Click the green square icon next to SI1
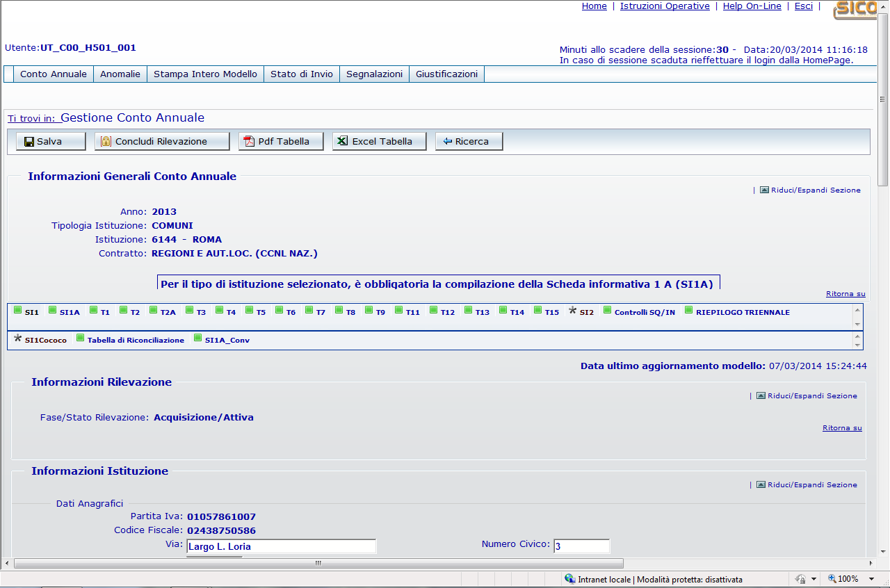Viewport: 890px width, 588px height. pyautogui.click(x=18, y=310)
